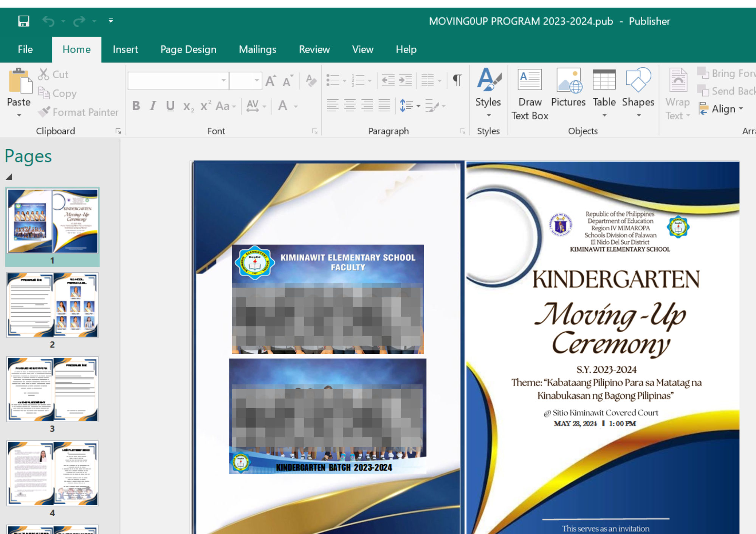The height and width of the screenshot is (534, 756).
Task: Select the KINDERGARTEN title text on canvas
Action: click(x=616, y=279)
